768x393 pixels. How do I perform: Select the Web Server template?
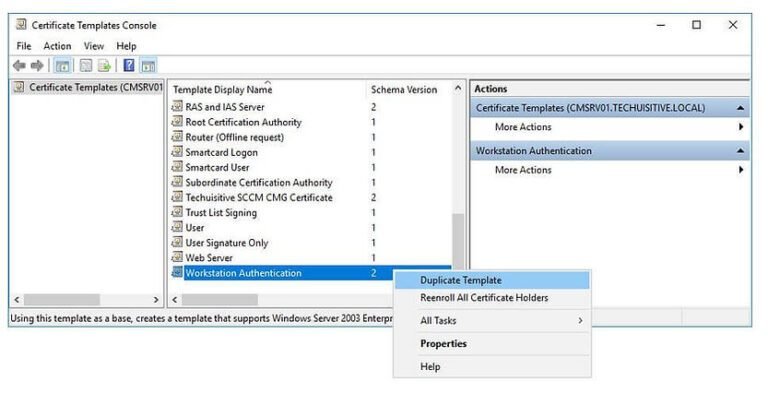(x=209, y=258)
